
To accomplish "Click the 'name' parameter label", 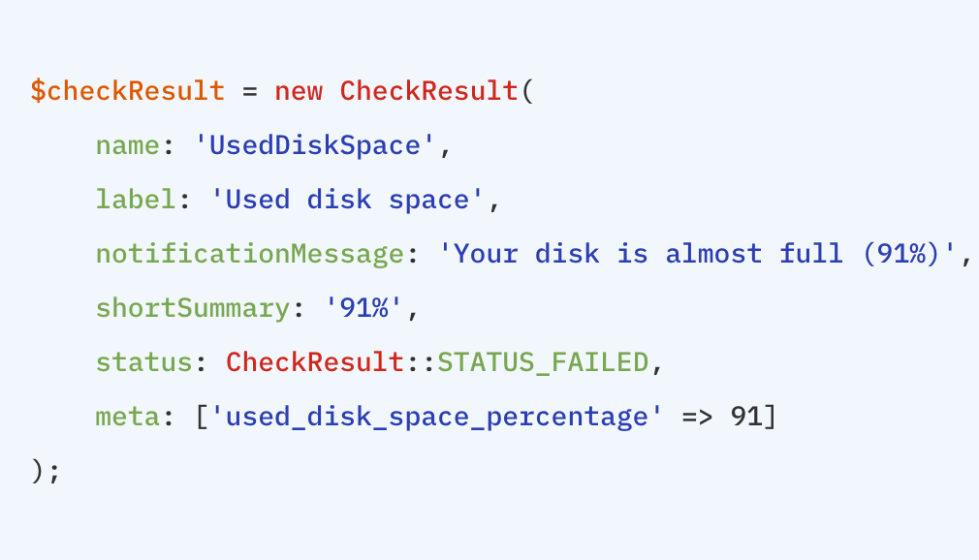I will click(x=127, y=145).
